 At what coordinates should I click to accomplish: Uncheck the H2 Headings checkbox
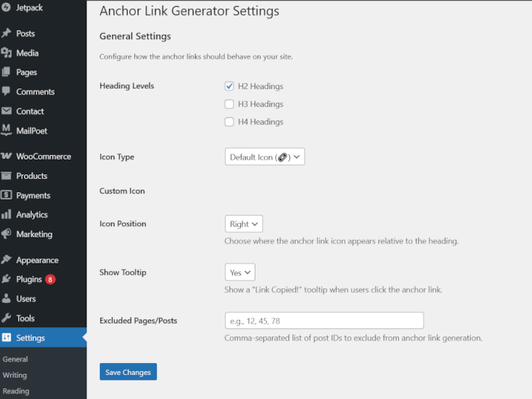point(229,86)
